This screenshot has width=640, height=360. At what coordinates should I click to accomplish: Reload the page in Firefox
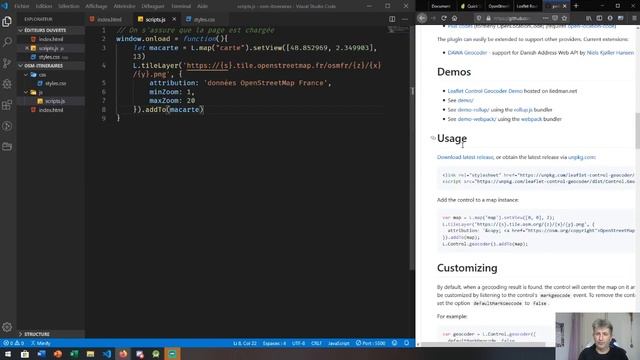click(444, 18)
